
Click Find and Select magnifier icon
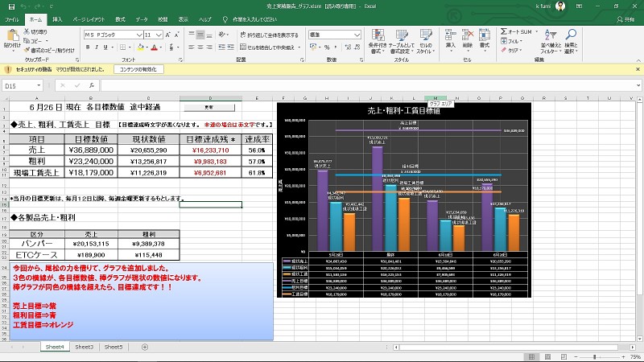570,40
